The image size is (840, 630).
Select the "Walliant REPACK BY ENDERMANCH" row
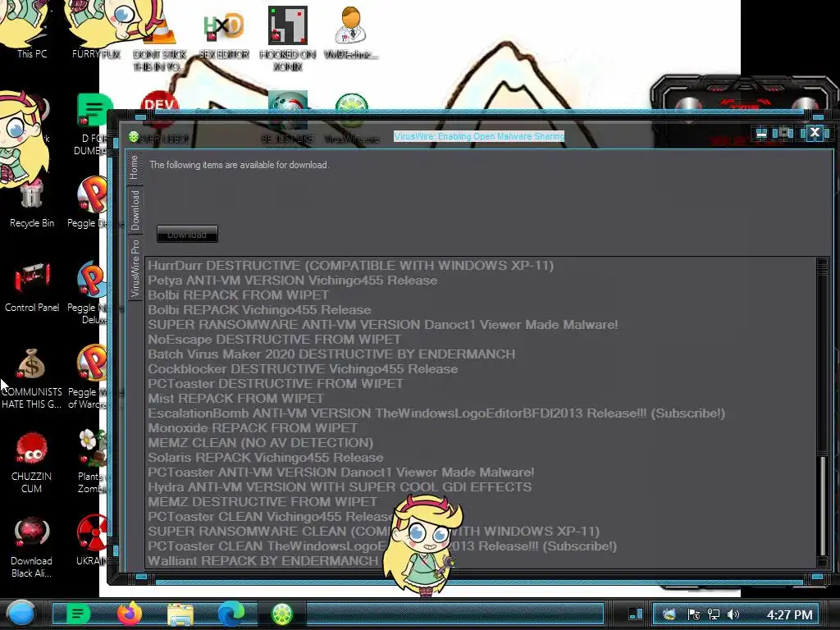click(x=481, y=561)
